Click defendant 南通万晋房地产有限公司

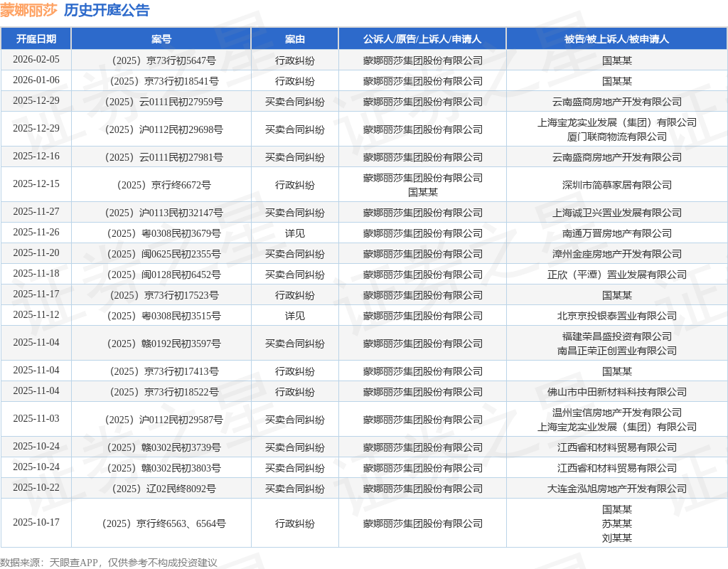click(x=616, y=233)
